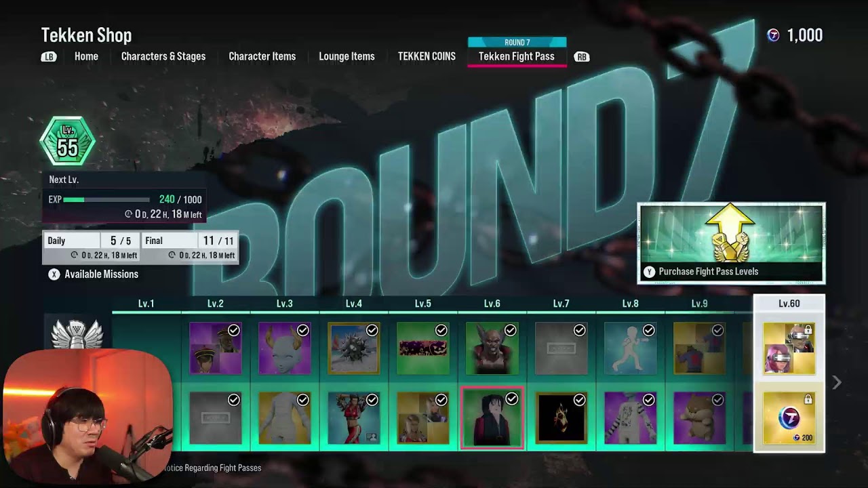Click the Lv. 55 level badge
Screen dimensions: 868x488
click(x=67, y=141)
